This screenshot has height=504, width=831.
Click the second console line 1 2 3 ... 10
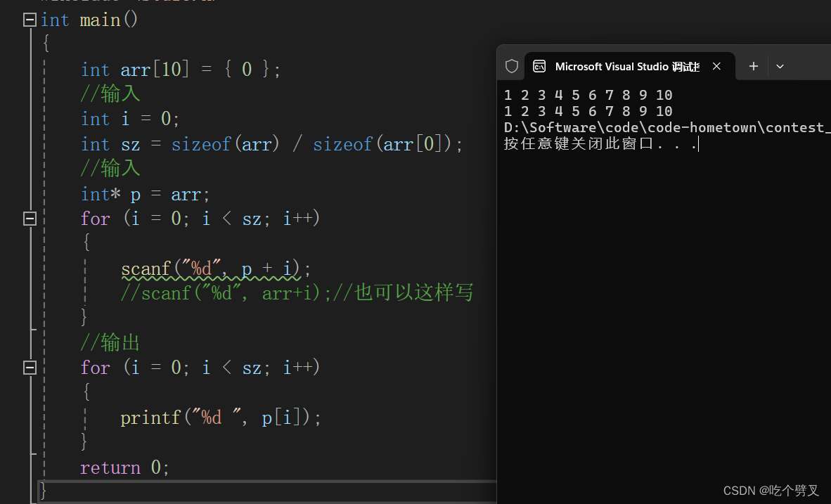pos(588,111)
